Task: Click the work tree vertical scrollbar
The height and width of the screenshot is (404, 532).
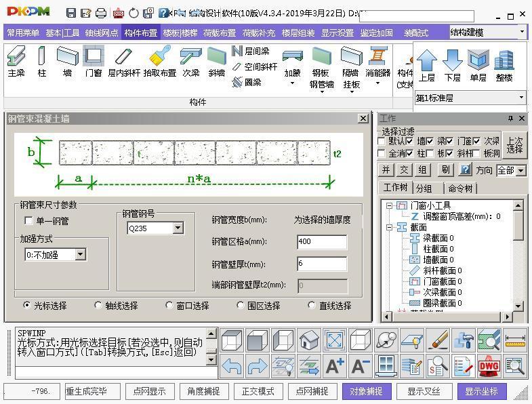Action: coord(518,256)
